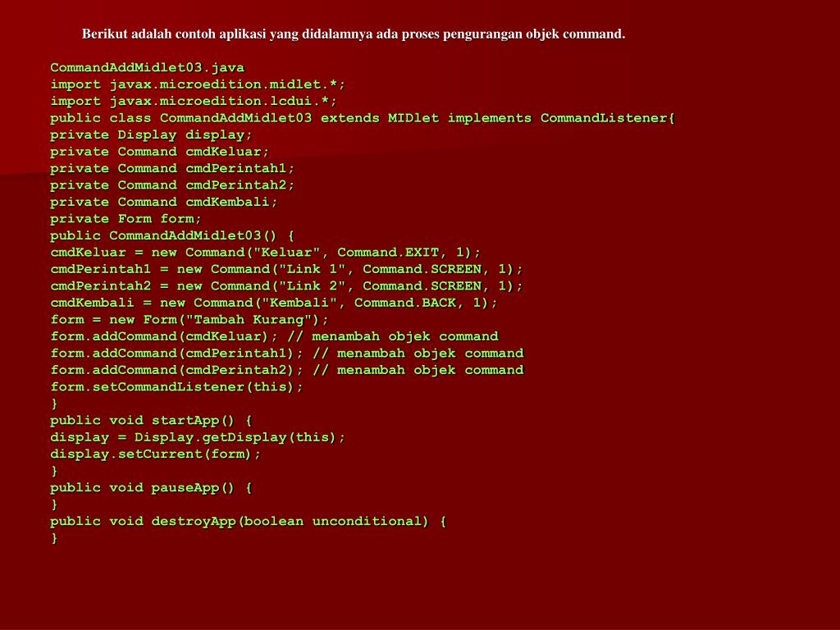Click the cmdPerintah2 "Link 2" assignment line

click(286, 286)
